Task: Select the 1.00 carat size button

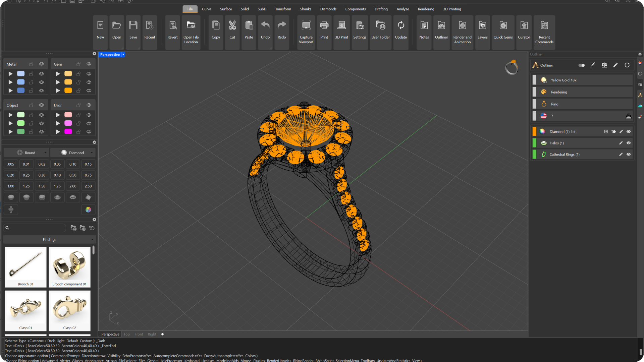Action: point(11,186)
